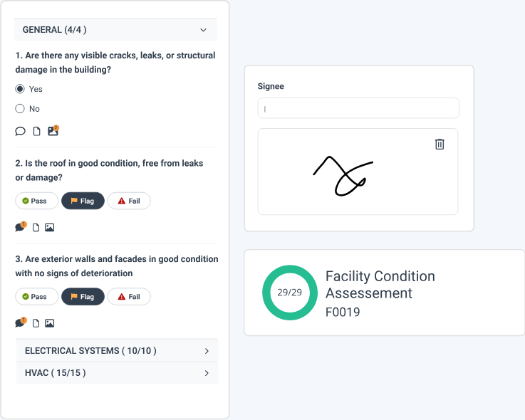
Task: Select the No radio option
Action: click(20, 109)
